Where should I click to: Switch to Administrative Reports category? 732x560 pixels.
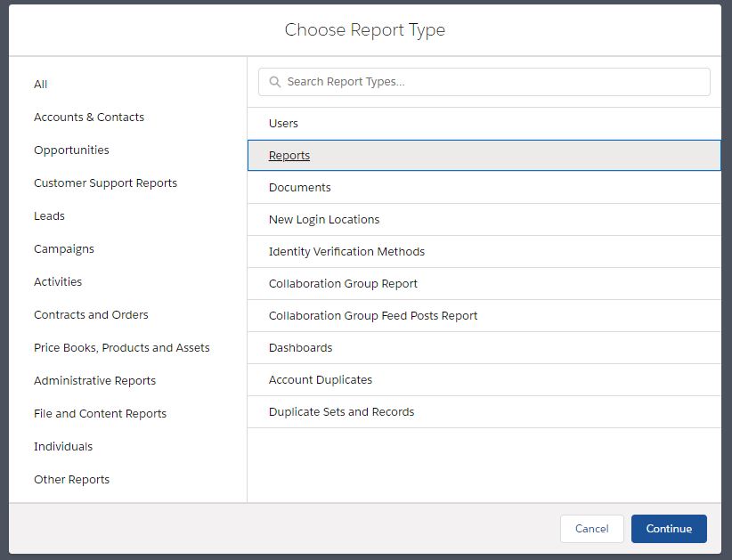click(94, 381)
